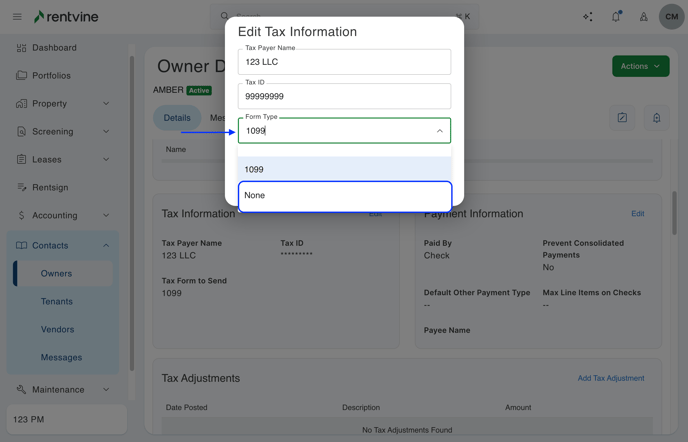This screenshot has height=442, width=688.
Task: Expand the Property sidebar section
Action: (x=106, y=104)
